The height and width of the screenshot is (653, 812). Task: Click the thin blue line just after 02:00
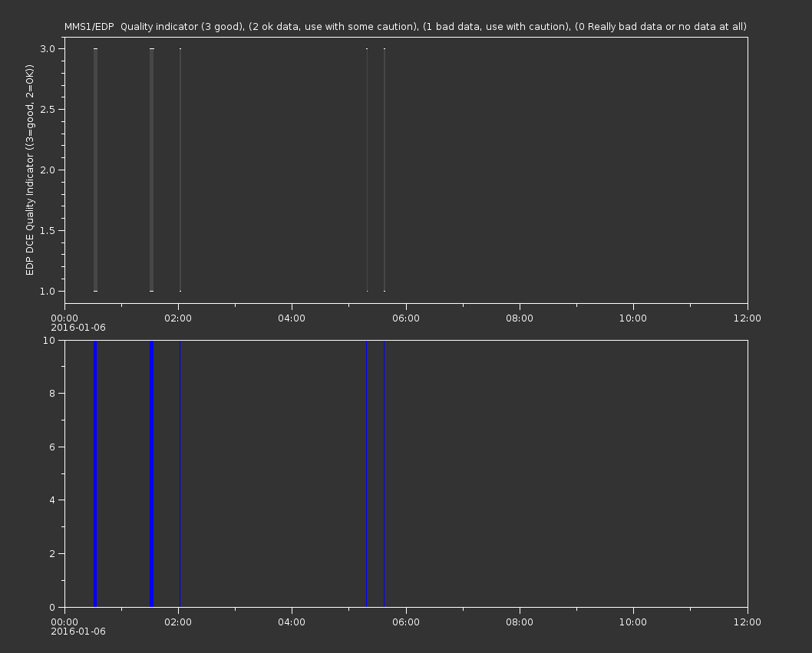click(x=180, y=473)
